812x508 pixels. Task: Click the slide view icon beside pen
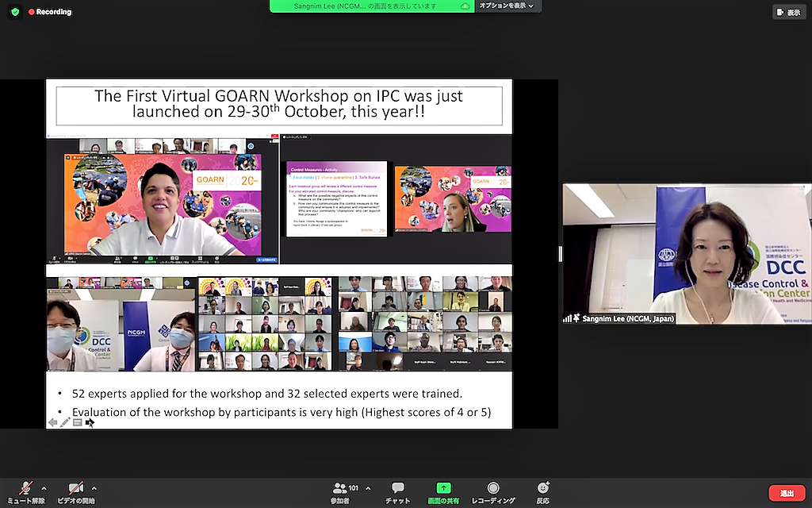[x=77, y=422]
